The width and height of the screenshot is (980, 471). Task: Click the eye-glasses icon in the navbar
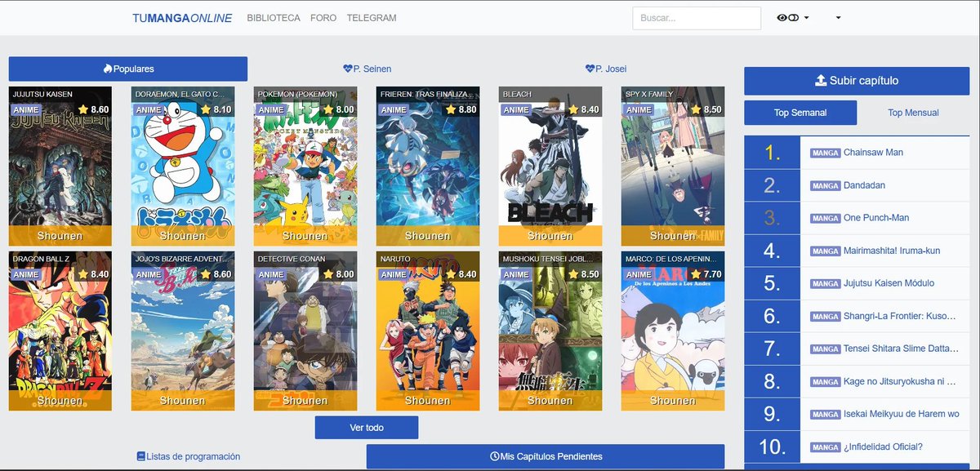tap(787, 18)
